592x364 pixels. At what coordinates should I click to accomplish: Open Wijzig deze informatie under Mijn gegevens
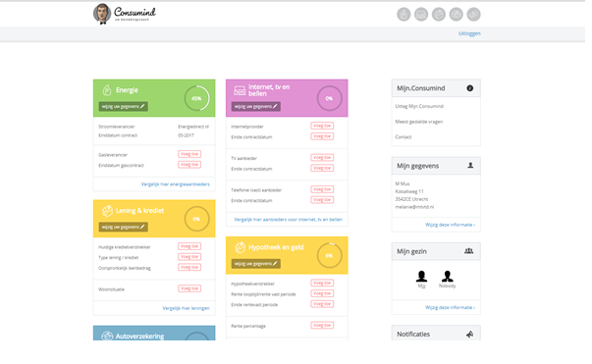(450, 225)
